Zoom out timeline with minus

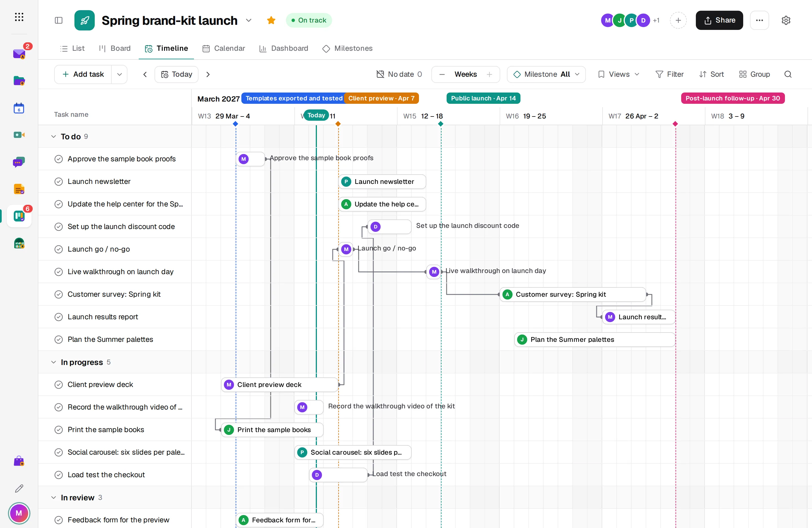tap(442, 74)
